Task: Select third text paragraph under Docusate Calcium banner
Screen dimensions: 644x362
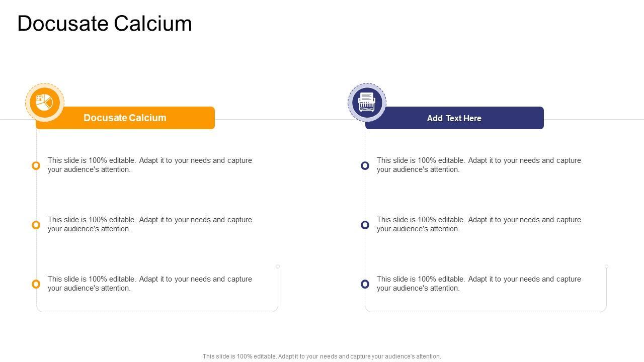Action: pos(150,284)
